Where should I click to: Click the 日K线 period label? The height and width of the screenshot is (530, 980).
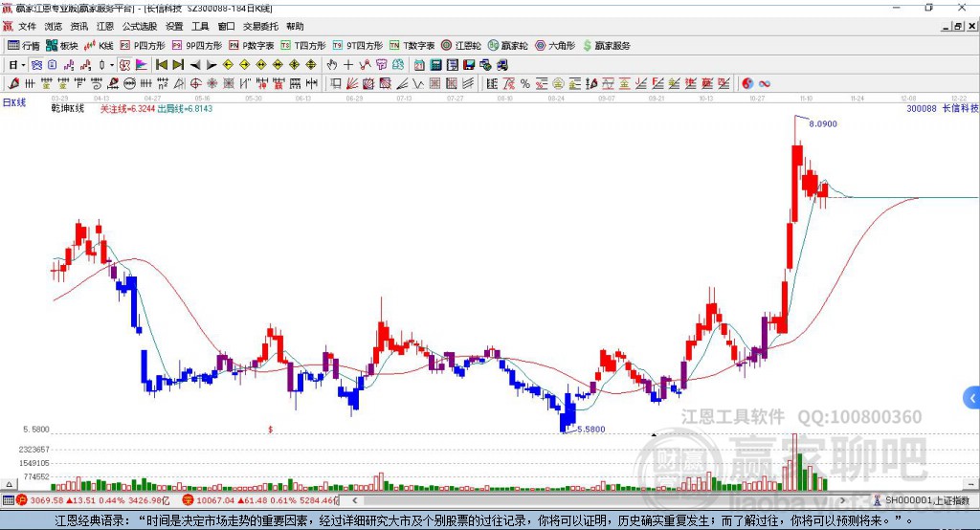[14, 102]
